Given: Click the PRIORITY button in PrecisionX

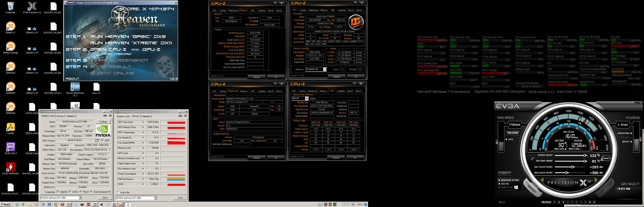Looking at the screenshot, I should click(x=606, y=158).
